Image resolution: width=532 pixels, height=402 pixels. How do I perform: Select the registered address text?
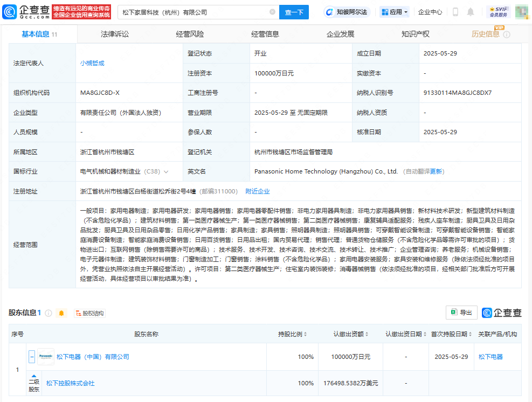[x=138, y=191]
